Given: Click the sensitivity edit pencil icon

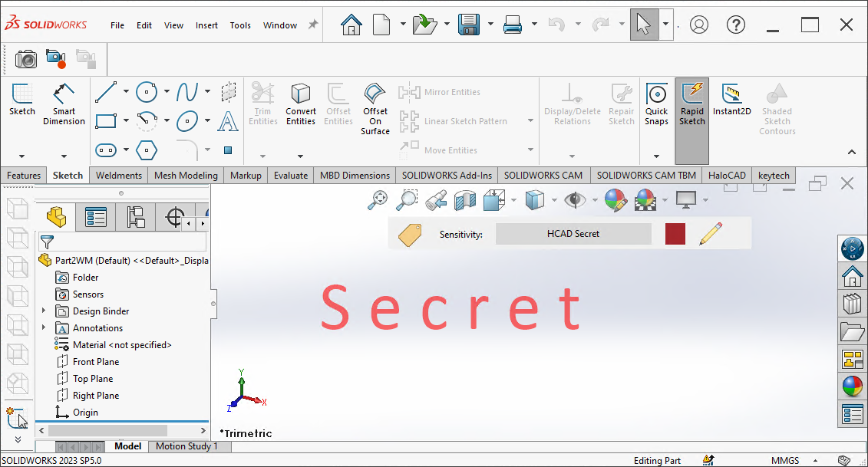Looking at the screenshot, I should (711, 234).
